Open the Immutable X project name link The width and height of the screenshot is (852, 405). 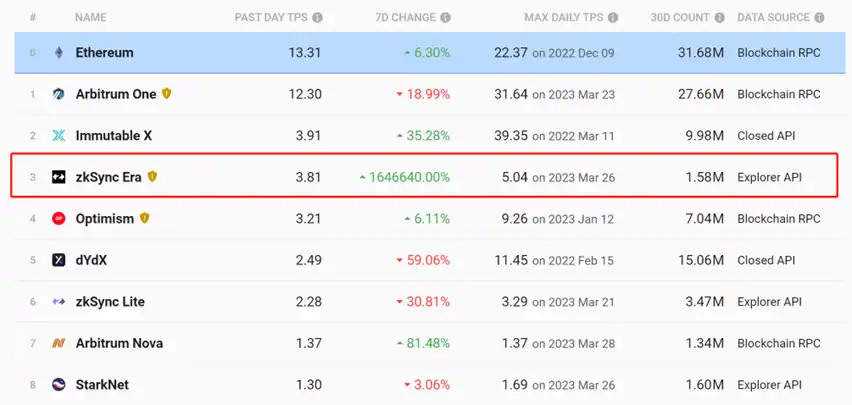(114, 136)
